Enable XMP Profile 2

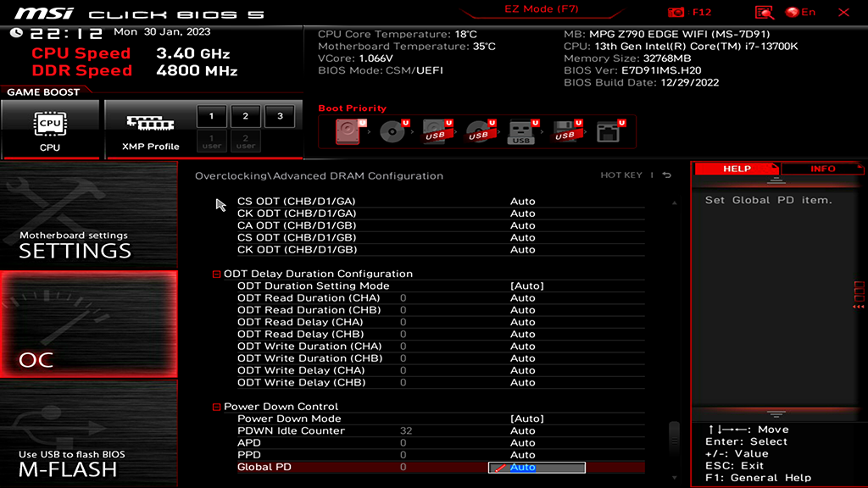[244, 116]
